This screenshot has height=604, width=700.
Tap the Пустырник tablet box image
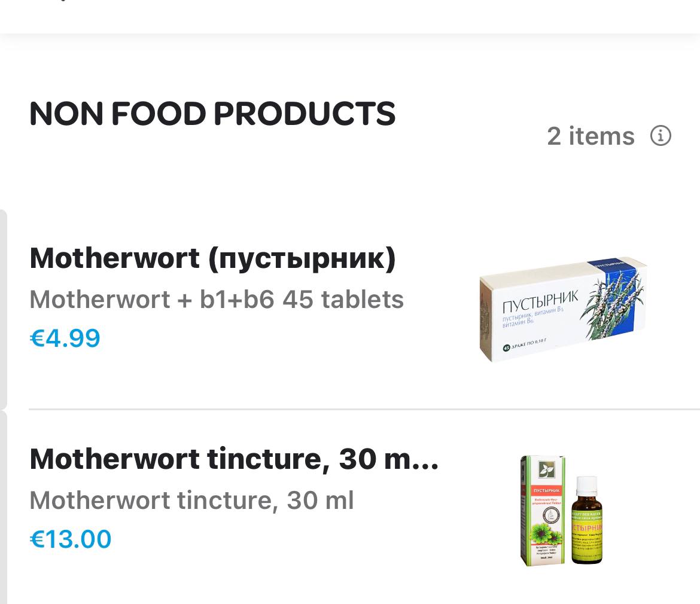click(563, 309)
